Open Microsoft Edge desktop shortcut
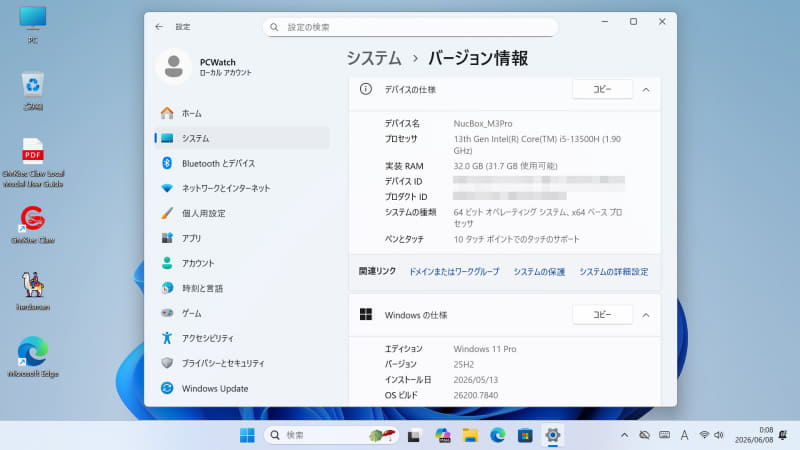 pos(33,357)
